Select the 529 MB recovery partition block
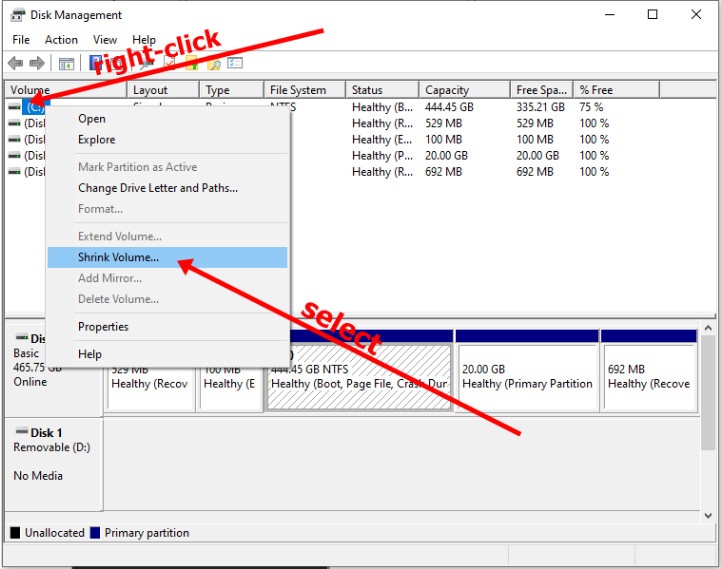The height and width of the screenshot is (569, 721). [150, 387]
